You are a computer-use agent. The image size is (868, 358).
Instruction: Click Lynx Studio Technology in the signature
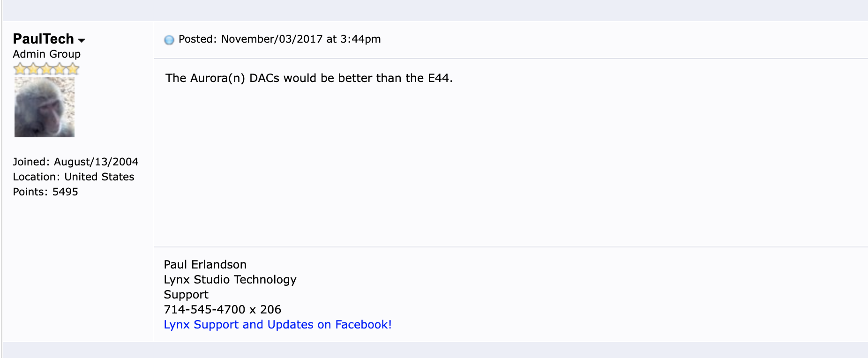[x=230, y=280]
